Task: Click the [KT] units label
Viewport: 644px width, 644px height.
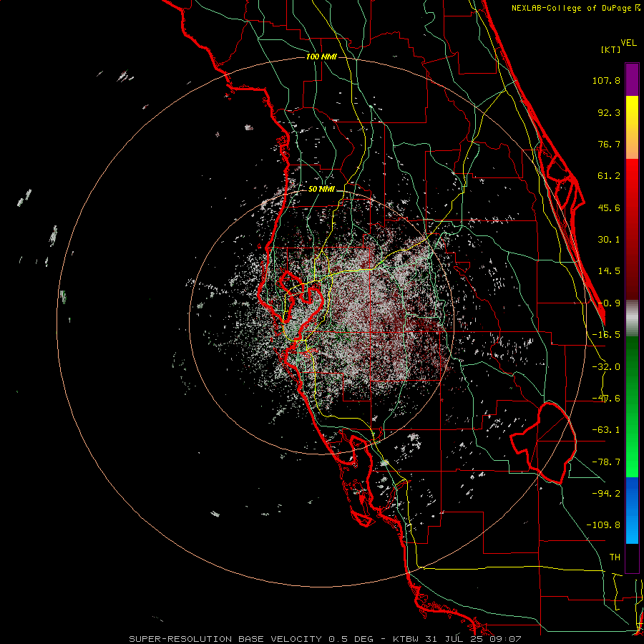Action: (x=611, y=49)
